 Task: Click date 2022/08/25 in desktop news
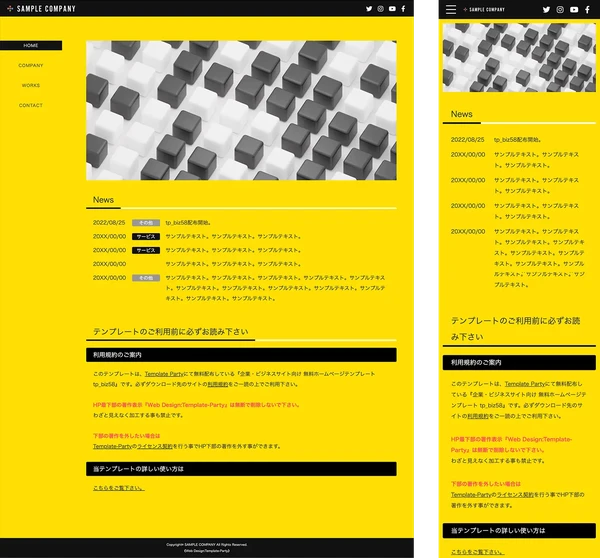click(109, 222)
